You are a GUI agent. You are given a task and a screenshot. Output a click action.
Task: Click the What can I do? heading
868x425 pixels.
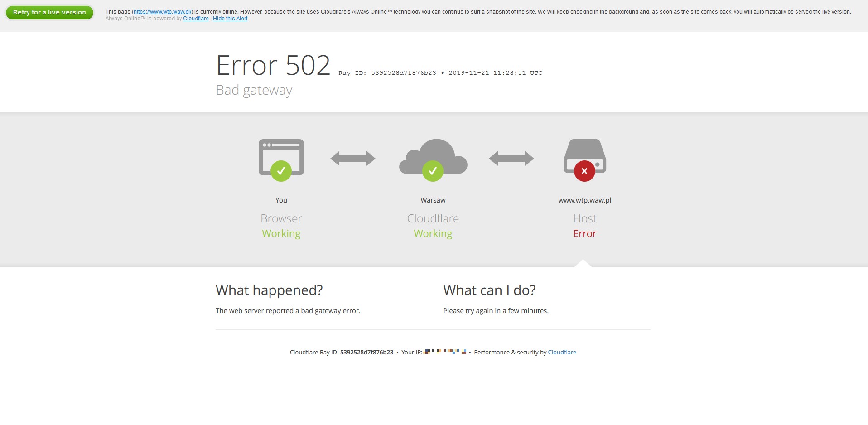tap(489, 290)
